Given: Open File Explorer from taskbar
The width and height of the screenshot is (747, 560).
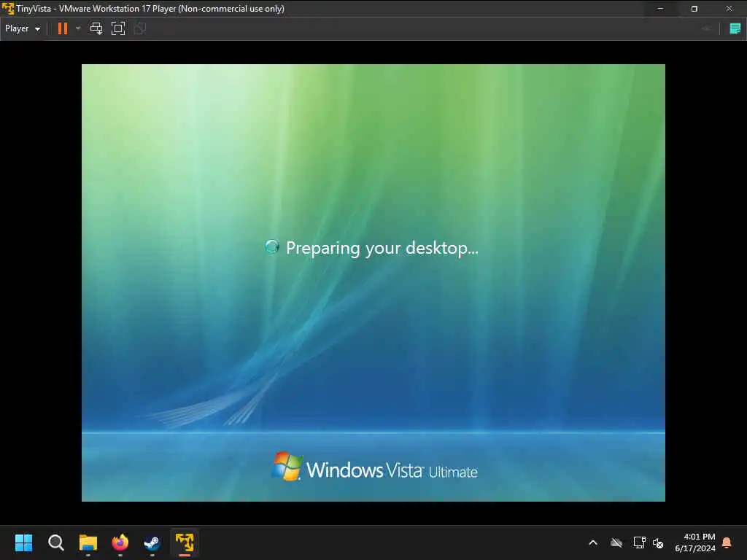Looking at the screenshot, I should click(x=88, y=542).
